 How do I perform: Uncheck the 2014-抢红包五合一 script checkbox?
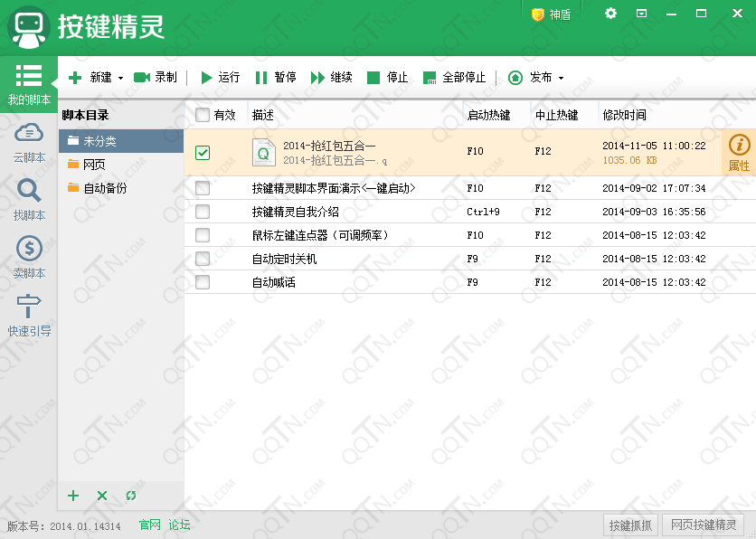(x=203, y=153)
